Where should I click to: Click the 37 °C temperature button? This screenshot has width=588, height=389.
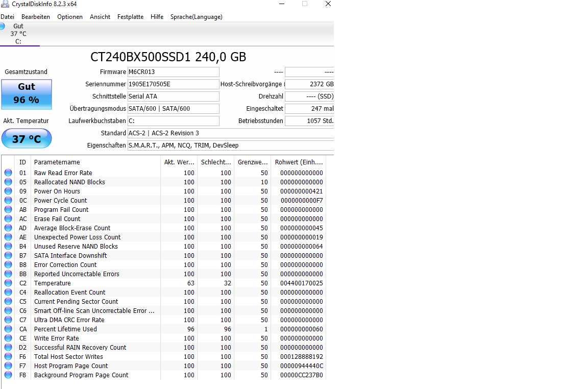coord(27,138)
